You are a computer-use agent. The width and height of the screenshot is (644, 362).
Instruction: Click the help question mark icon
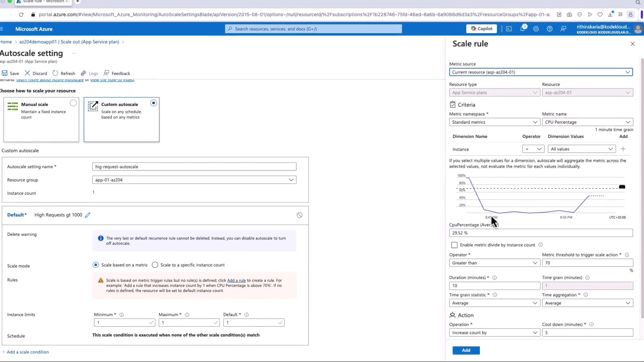549,29
